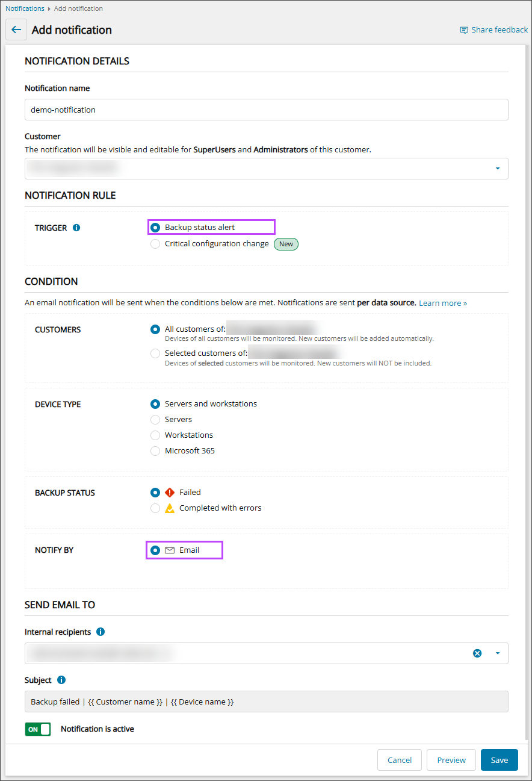The width and height of the screenshot is (532, 781).
Task: Click the info icon beside Subject
Action: tap(61, 680)
